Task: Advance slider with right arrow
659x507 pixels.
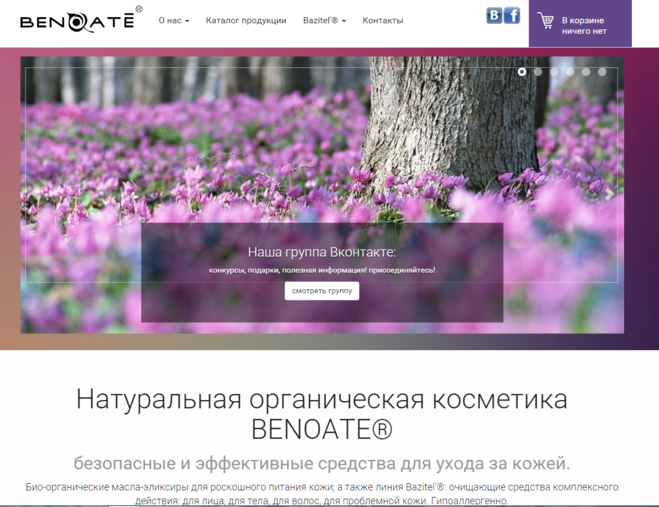Action: click(x=609, y=194)
